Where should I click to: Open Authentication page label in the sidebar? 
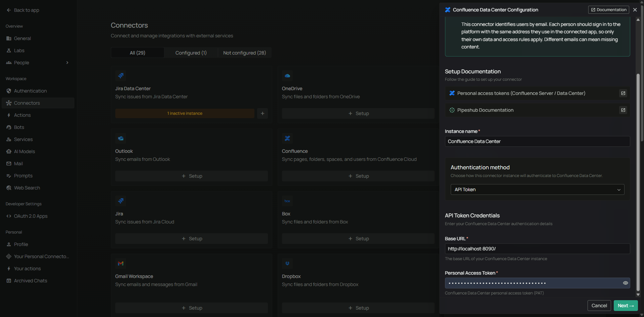click(x=30, y=91)
